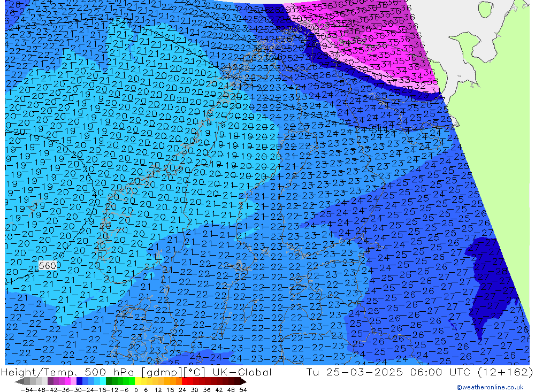Click the dark green swatch in the temperature legend
The height and width of the screenshot is (392, 535).
tap(109, 381)
